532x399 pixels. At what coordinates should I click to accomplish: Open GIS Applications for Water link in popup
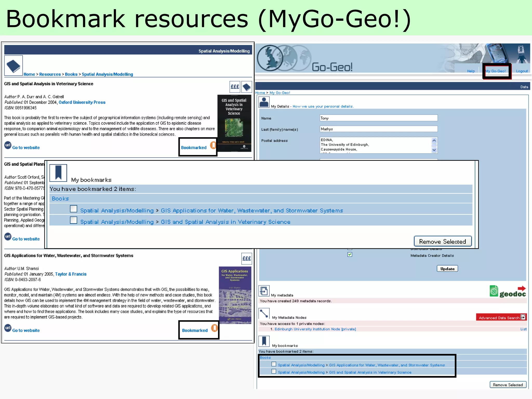pyautogui.click(x=252, y=210)
